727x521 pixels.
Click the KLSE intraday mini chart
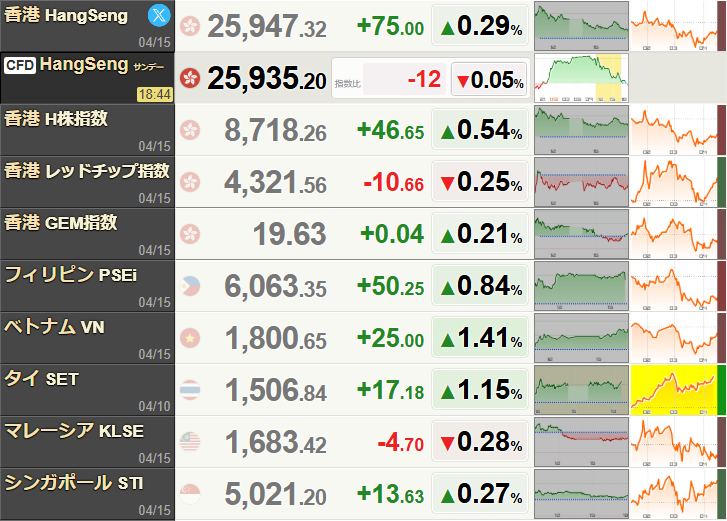tap(581, 442)
